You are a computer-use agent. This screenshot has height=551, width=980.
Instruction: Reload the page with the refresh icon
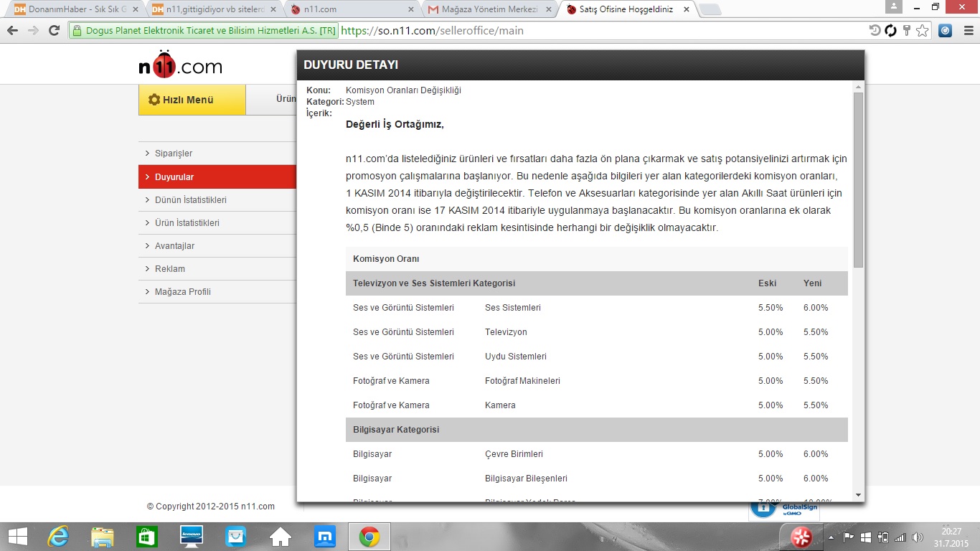54,31
